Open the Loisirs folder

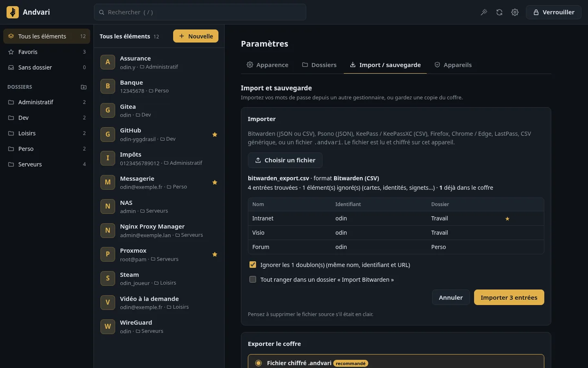click(x=47, y=133)
